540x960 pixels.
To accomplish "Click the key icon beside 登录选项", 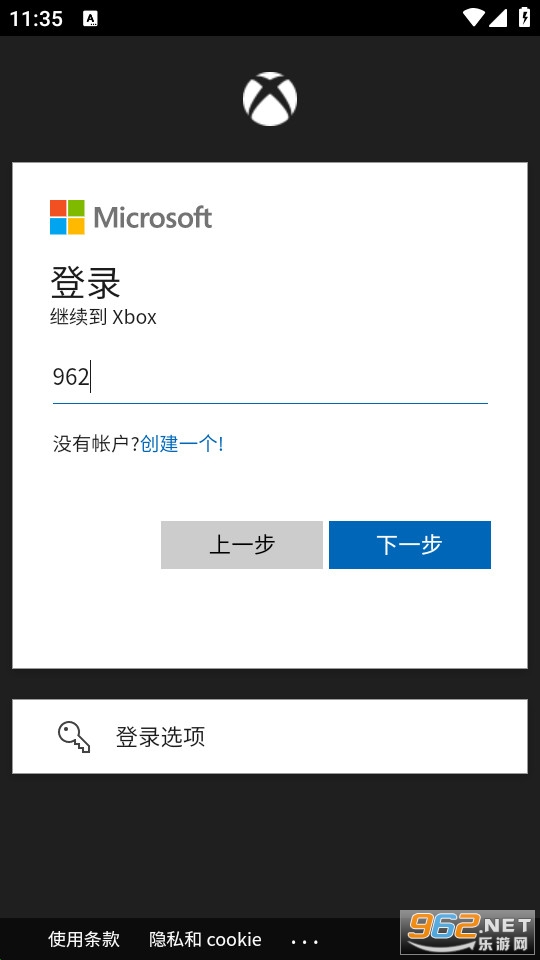I will tap(74, 737).
